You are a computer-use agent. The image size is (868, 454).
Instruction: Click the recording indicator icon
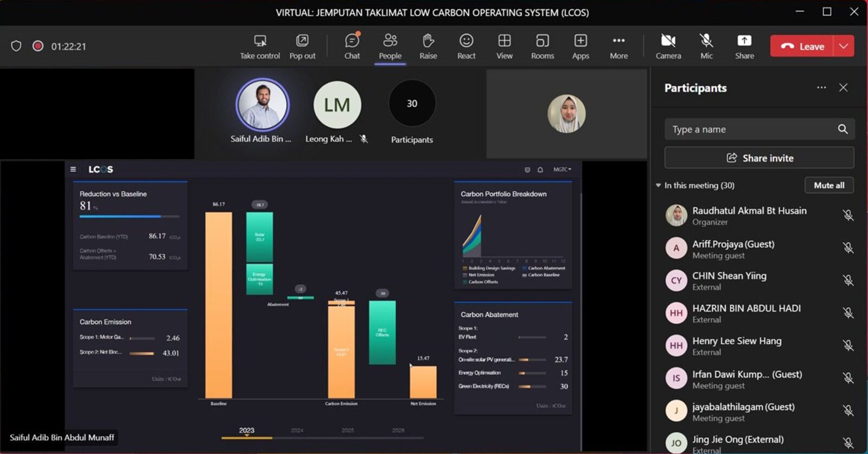coord(37,46)
